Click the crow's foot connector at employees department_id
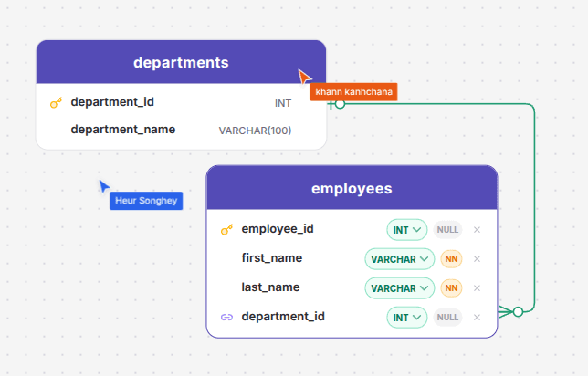Viewport: 588px width, 376px height. click(505, 311)
